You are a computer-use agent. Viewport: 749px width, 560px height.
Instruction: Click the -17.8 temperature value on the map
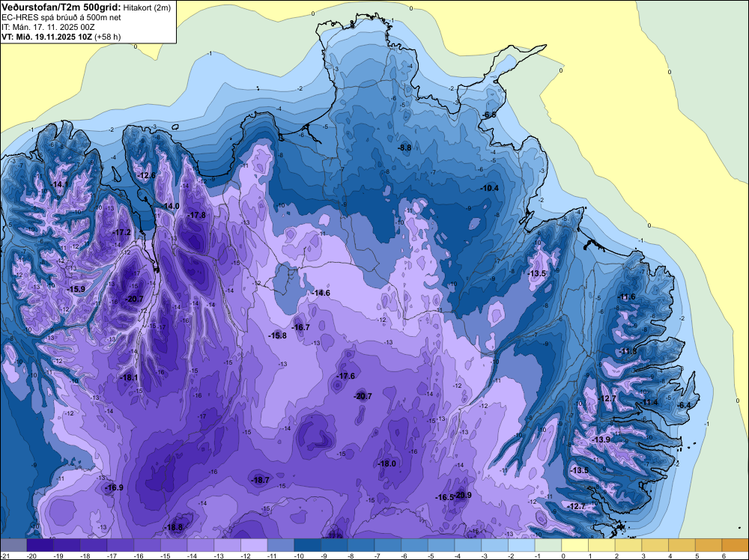click(x=196, y=216)
